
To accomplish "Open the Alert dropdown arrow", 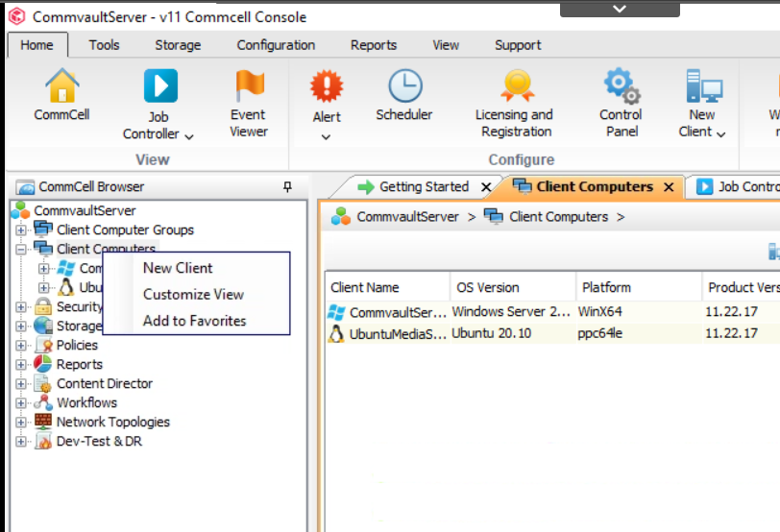I will [x=326, y=136].
